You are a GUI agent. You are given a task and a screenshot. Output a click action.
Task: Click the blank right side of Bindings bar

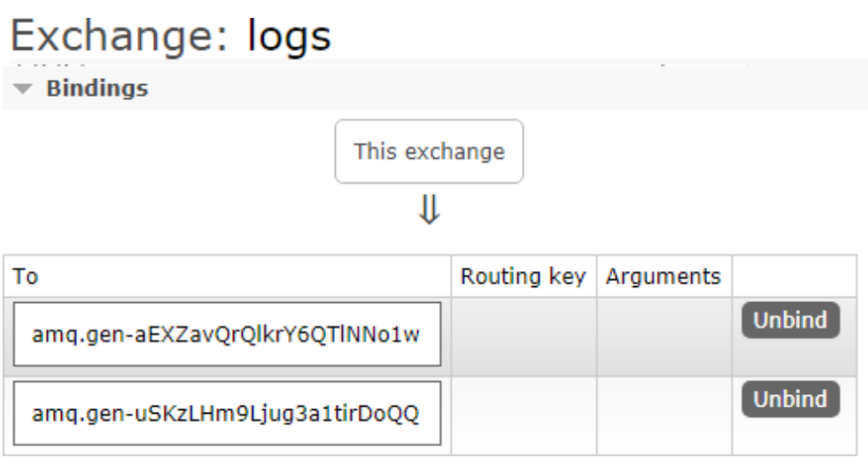(532, 89)
